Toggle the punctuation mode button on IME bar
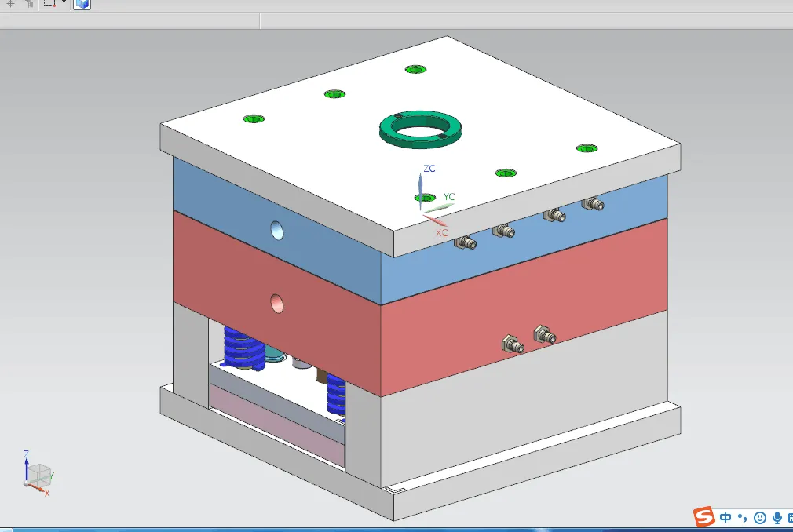This screenshot has width=793, height=532. [x=742, y=517]
